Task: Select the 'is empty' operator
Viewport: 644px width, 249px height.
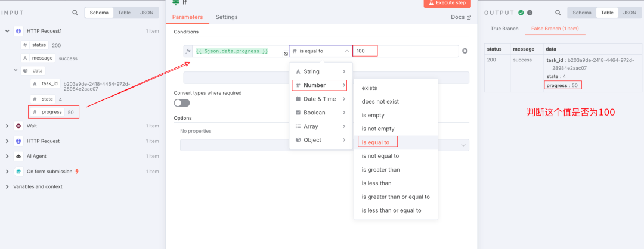Action: 396,116
